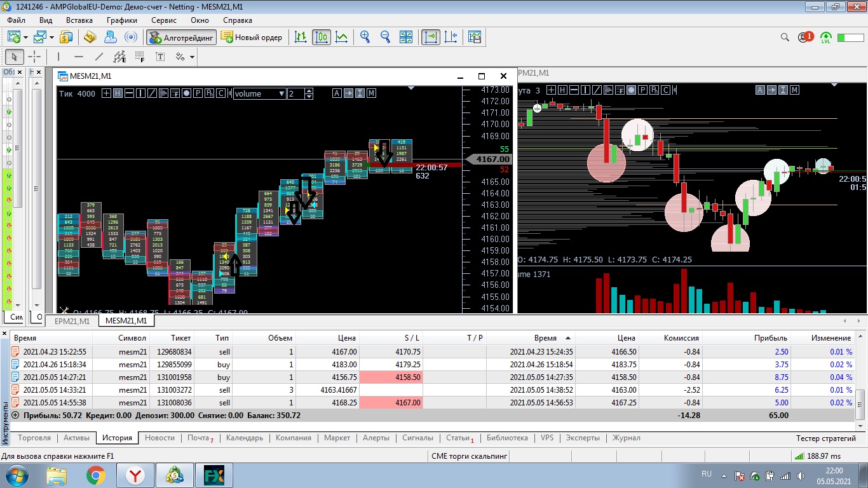Viewport: 868px width, 488px height.
Task: Open the volume dropdown on MESM21 chart
Action: [260, 93]
